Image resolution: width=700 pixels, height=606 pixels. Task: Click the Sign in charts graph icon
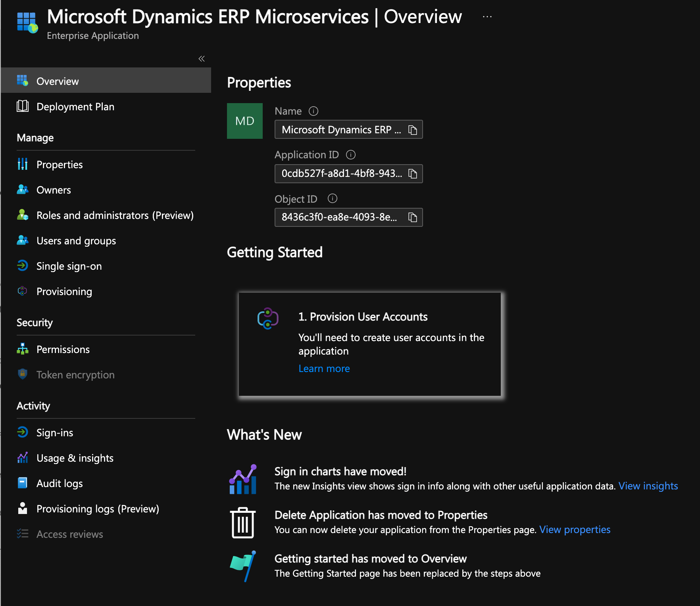[x=243, y=479]
